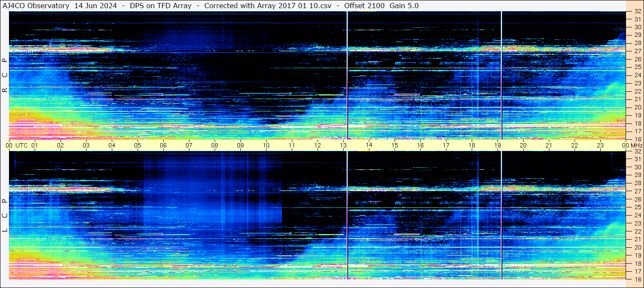Select the vertical R C P panel label

pyautogui.click(x=5, y=75)
